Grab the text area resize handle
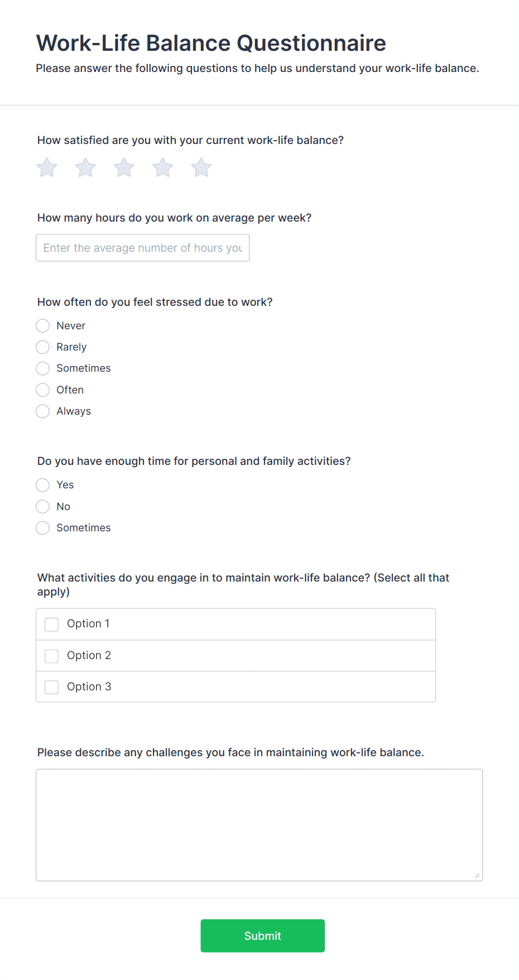519x980 pixels. [x=477, y=876]
